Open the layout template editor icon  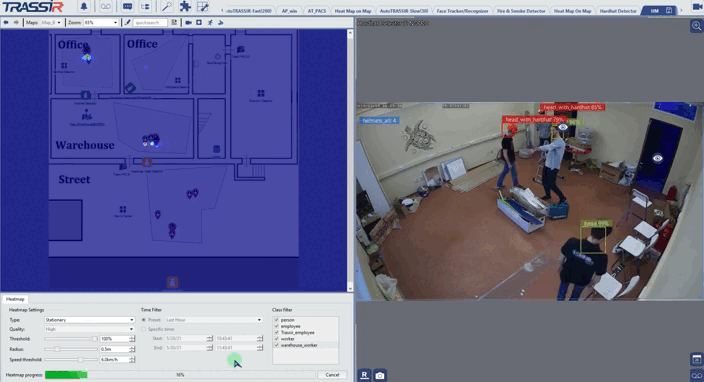tap(203, 6)
